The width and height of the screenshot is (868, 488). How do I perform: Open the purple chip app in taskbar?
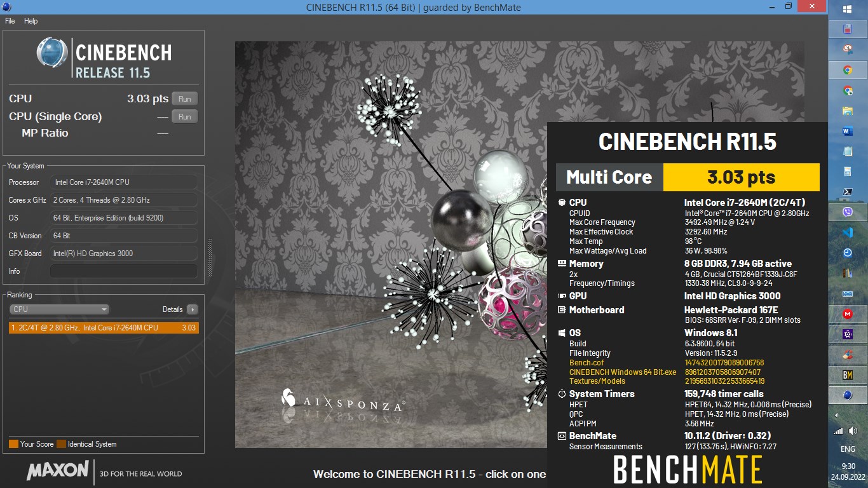847,334
